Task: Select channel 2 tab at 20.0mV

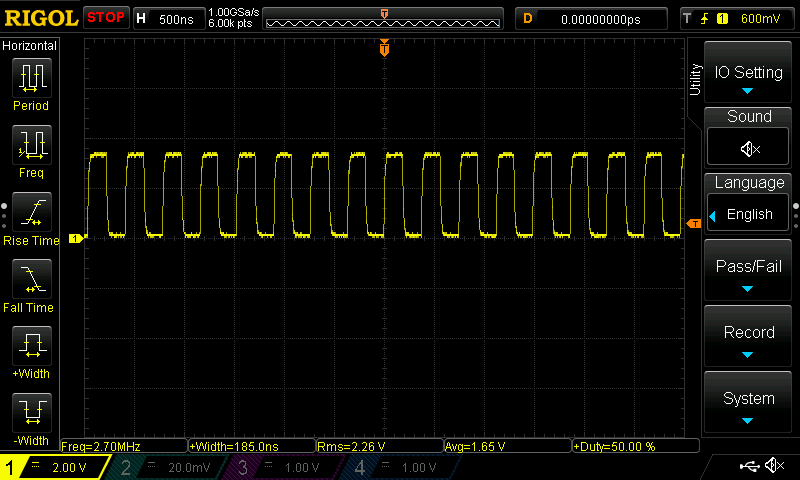Action: [168, 467]
